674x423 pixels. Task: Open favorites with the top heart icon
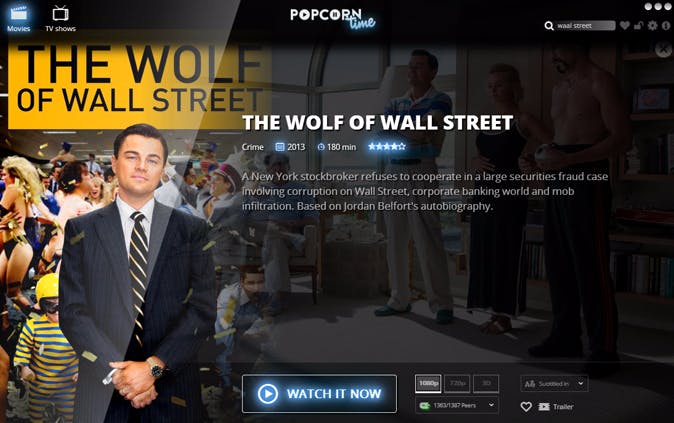click(x=625, y=25)
